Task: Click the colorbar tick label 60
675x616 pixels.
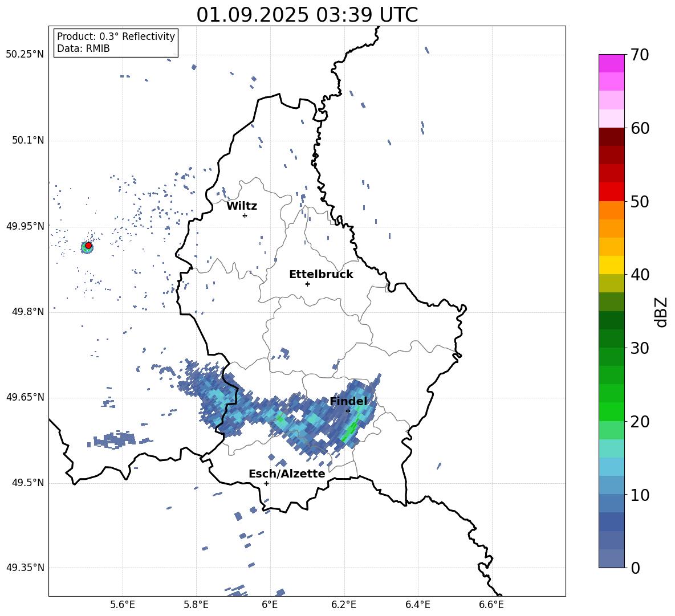Action: [x=640, y=128]
